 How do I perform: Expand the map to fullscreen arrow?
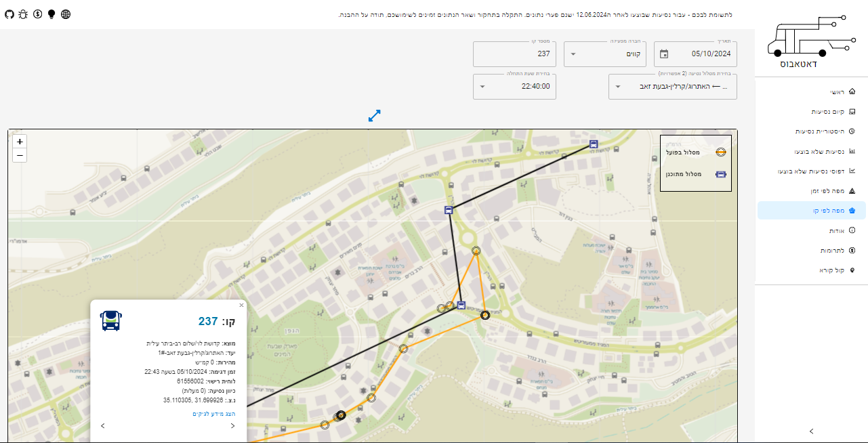pos(375,116)
